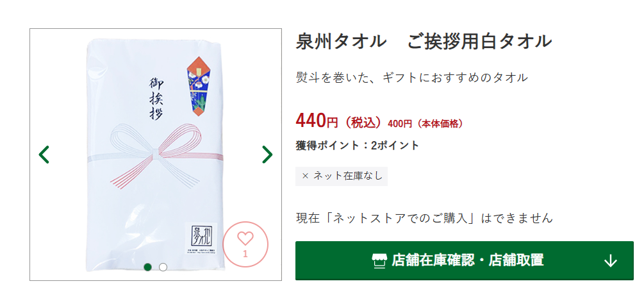This screenshot has width=644, height=288.
Task: Expand store stock section with down arrow
Action: tap(610, 260)
